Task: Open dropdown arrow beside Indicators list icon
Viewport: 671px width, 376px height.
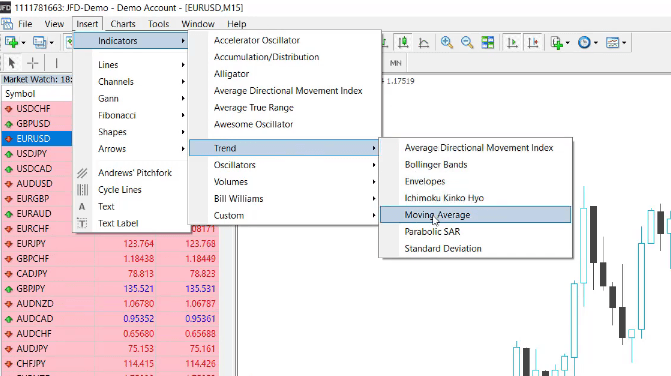Action: pos(568,43)
